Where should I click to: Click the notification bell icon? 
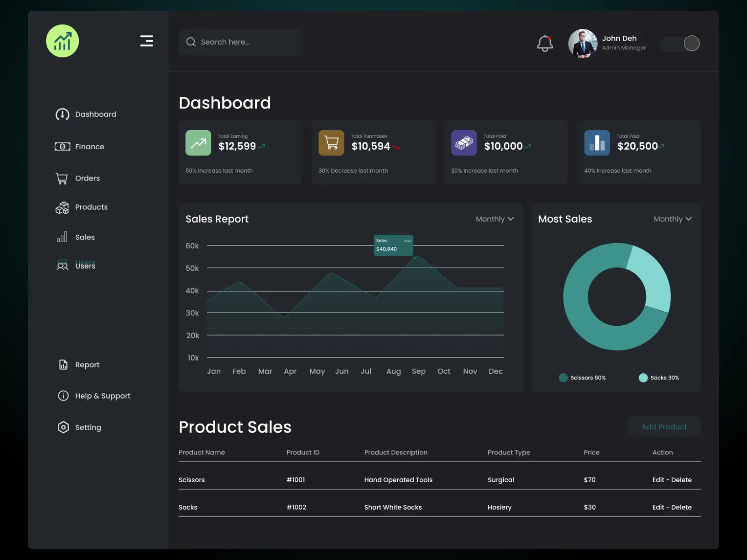545,43
